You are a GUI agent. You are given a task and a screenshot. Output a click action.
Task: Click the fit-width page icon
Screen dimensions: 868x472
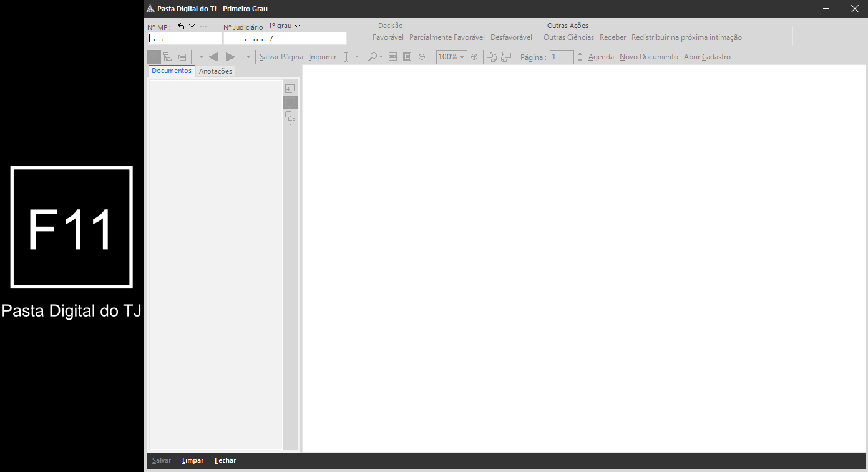pyautogui.click(x=393, y=57)
